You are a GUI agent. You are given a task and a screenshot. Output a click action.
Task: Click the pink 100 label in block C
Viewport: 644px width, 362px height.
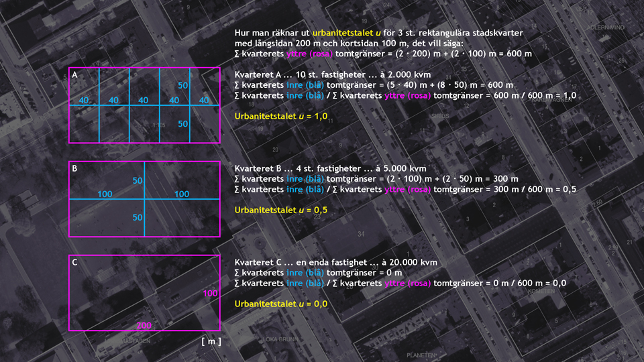click(211, 294)
